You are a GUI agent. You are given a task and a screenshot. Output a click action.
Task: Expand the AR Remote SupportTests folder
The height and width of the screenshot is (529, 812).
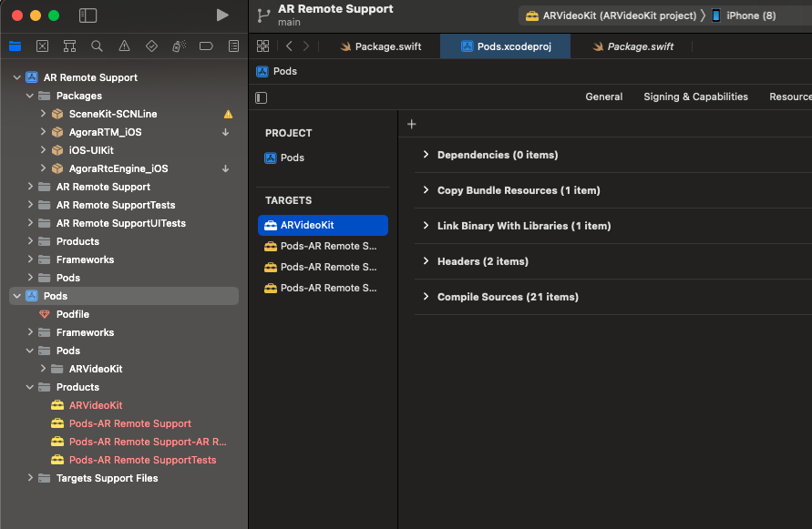pyautogui.click(x=30, y=205)
